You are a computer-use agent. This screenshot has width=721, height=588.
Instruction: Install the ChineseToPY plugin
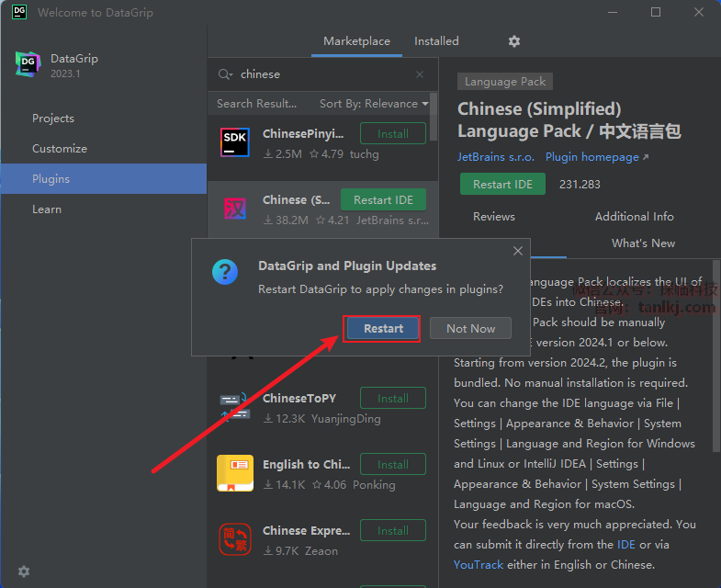tap(392, 399)
